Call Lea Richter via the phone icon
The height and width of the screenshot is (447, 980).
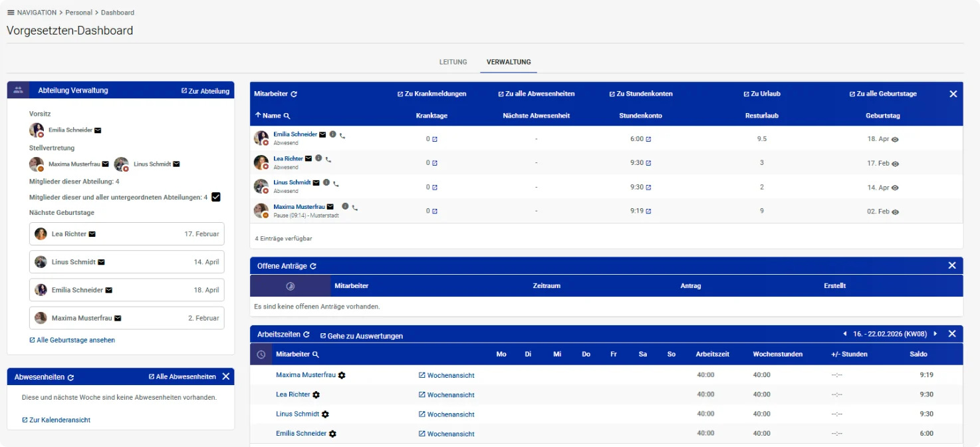coord(328,159)
